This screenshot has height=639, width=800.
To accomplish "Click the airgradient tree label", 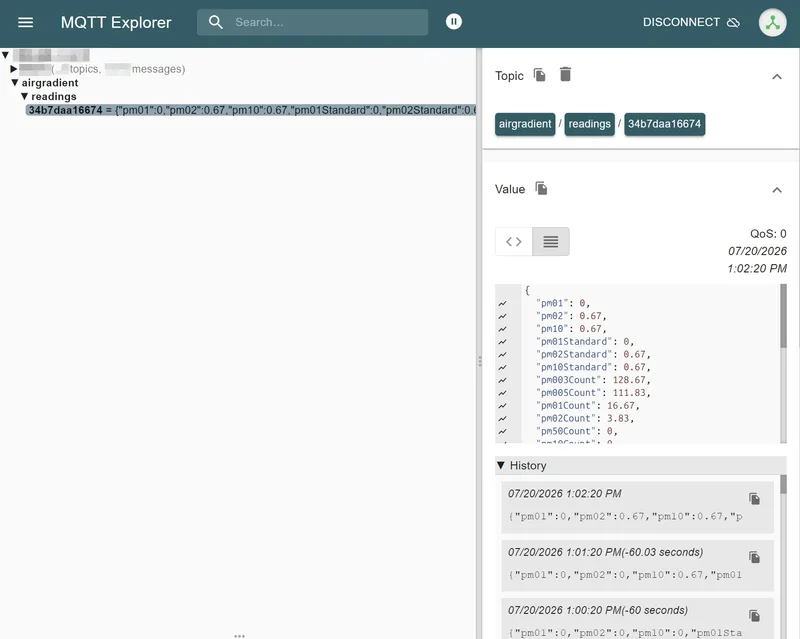I will tap(50, 83).
